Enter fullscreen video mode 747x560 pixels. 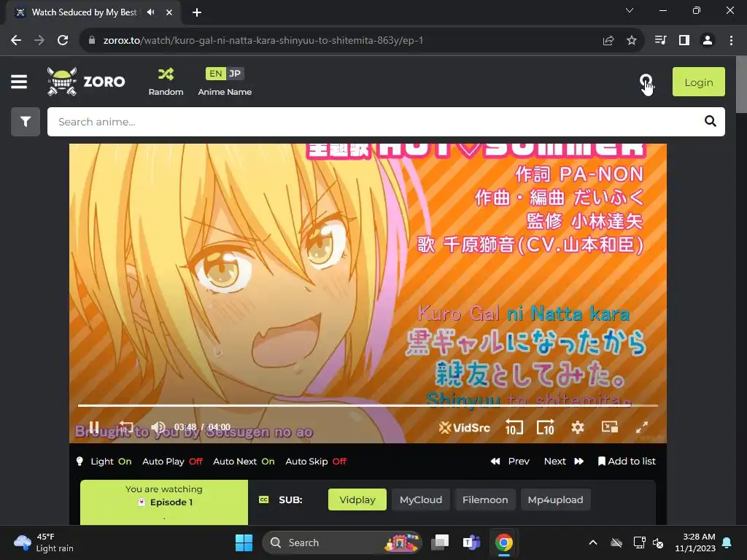[642, 427]
